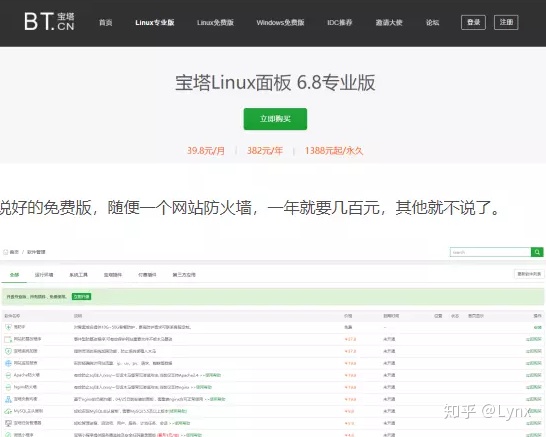Click the monitor icon for task manager row
The width and height of the screenshot is (546, 437).
point(8,423)
